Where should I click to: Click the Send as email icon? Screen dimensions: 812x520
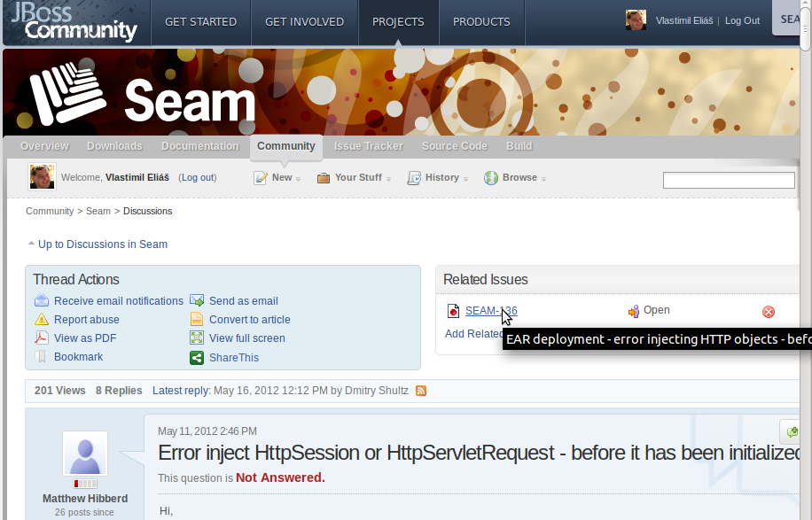click(x=197, y=300)
